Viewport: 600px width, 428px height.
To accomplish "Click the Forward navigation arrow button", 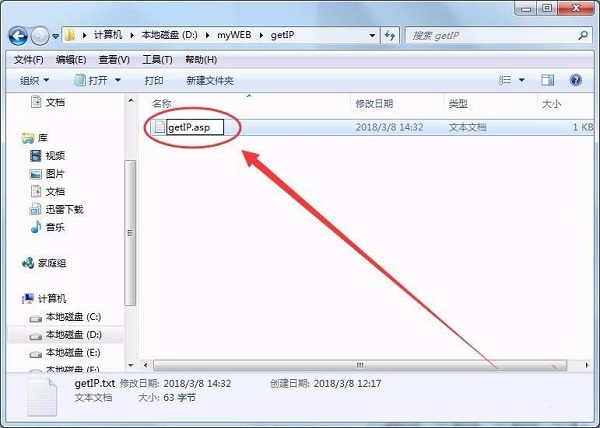I will click(x=40, y=36).
